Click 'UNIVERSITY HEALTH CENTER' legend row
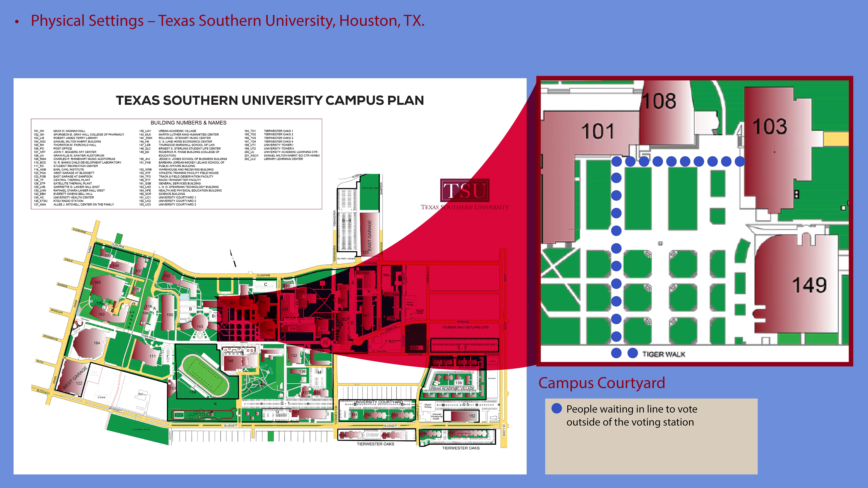 [64, 197]
